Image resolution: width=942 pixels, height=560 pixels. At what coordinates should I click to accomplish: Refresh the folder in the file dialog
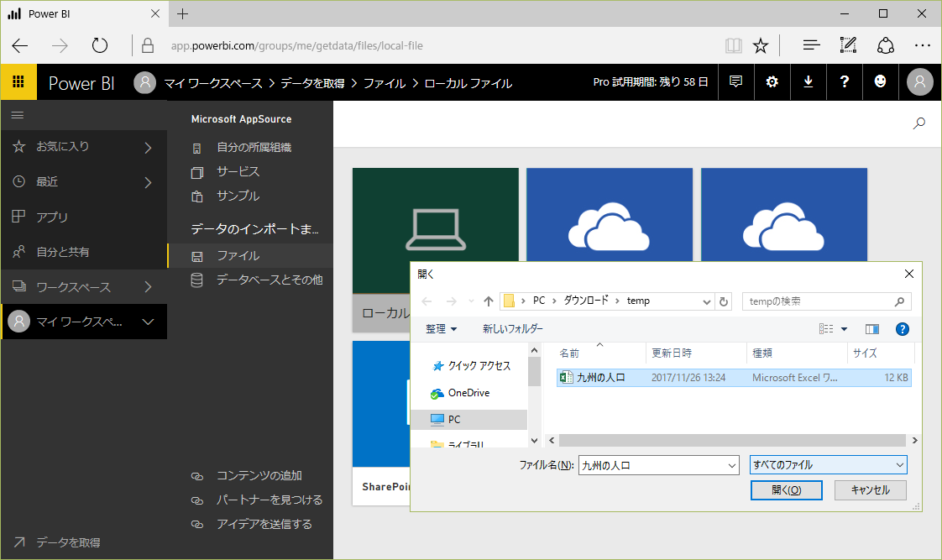pyautogui.click(x=724, y=301)
